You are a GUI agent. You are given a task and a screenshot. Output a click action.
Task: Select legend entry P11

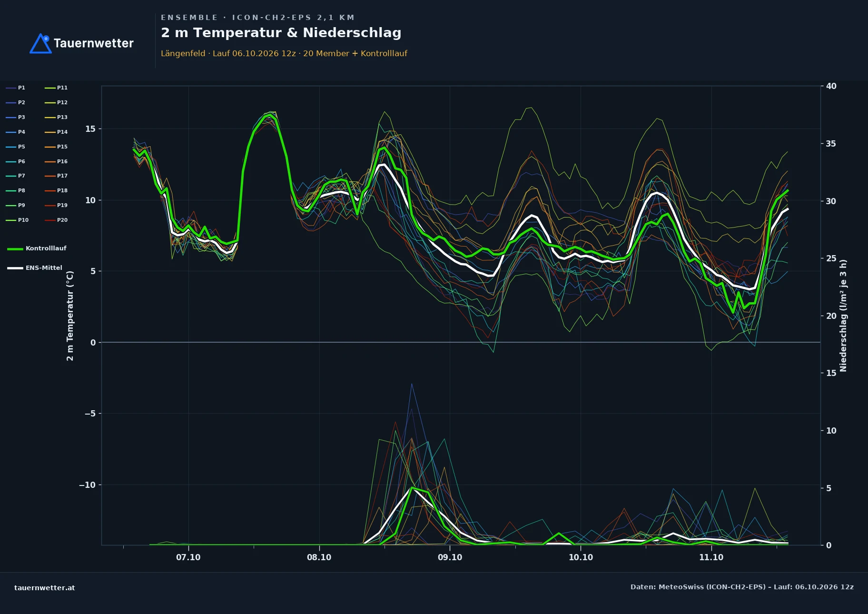click(56, 88)
